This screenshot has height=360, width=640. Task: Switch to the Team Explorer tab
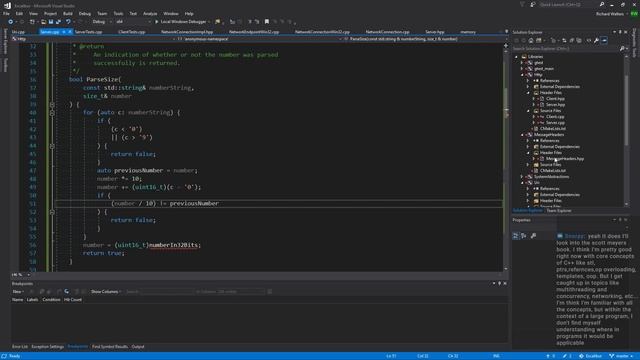(559, 211)
